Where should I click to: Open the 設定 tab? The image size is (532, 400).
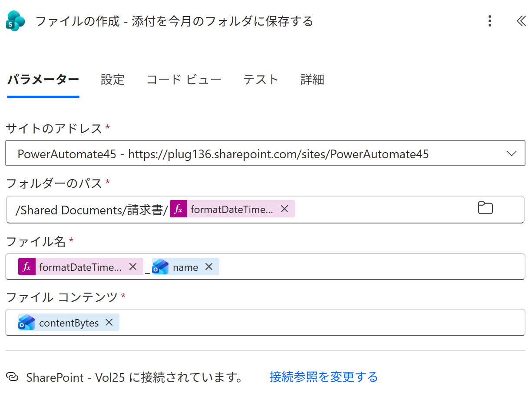point(112,80)
